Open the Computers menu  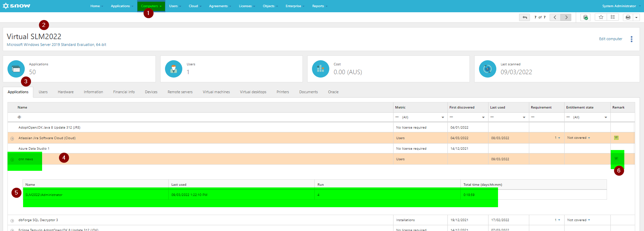pos(151,6)
